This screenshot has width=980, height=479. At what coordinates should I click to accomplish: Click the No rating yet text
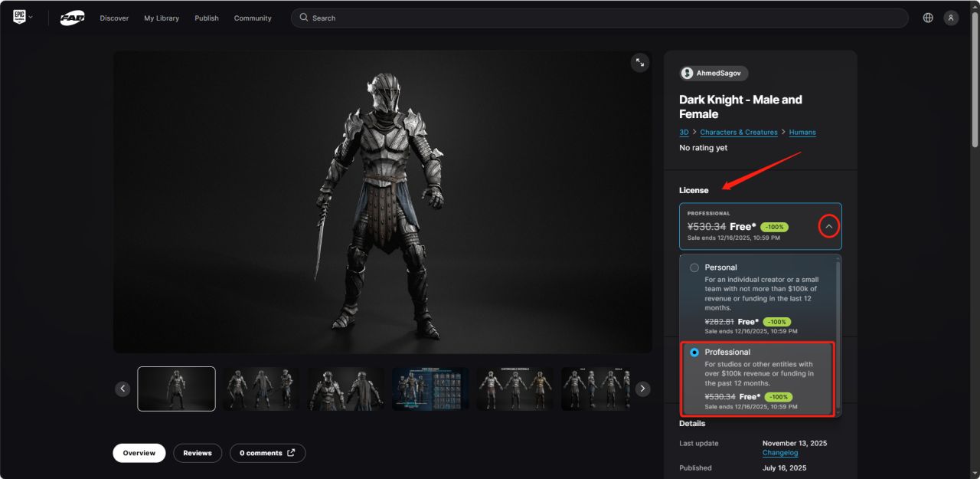703,148
